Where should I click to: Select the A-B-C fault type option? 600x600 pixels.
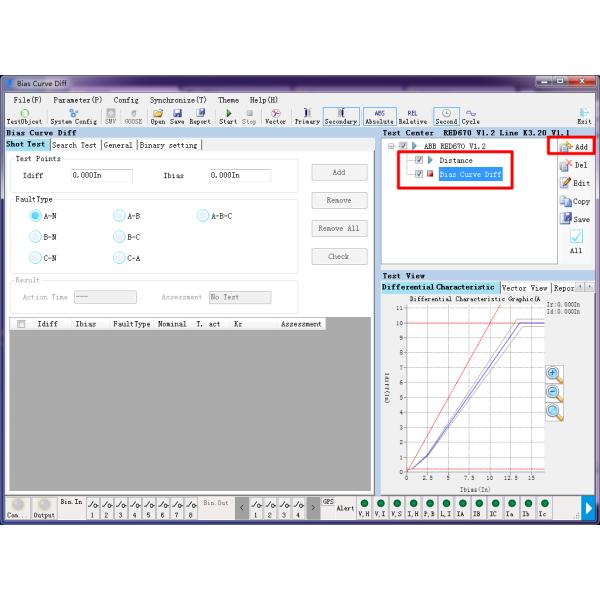[x=204, y=215]
